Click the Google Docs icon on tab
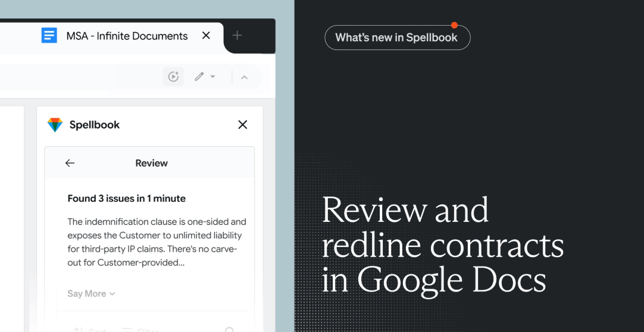644x332 pixels. click(49, 36)
